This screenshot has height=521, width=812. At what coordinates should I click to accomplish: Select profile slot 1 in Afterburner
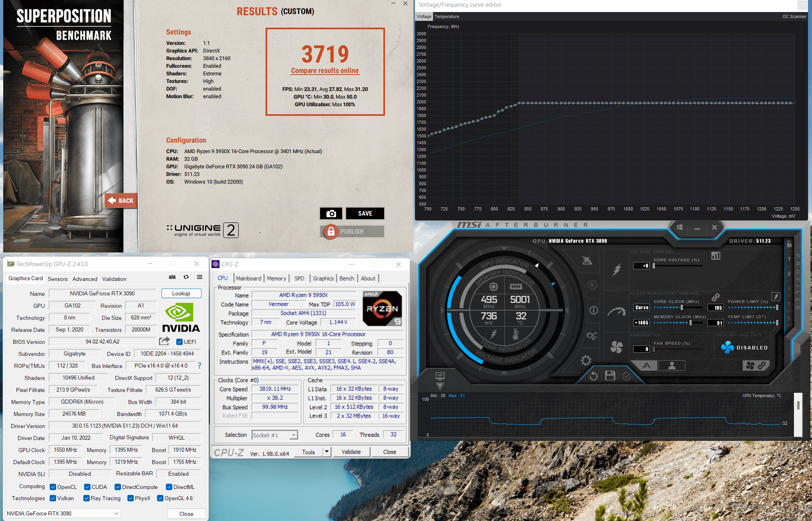(x=789, y=259)
